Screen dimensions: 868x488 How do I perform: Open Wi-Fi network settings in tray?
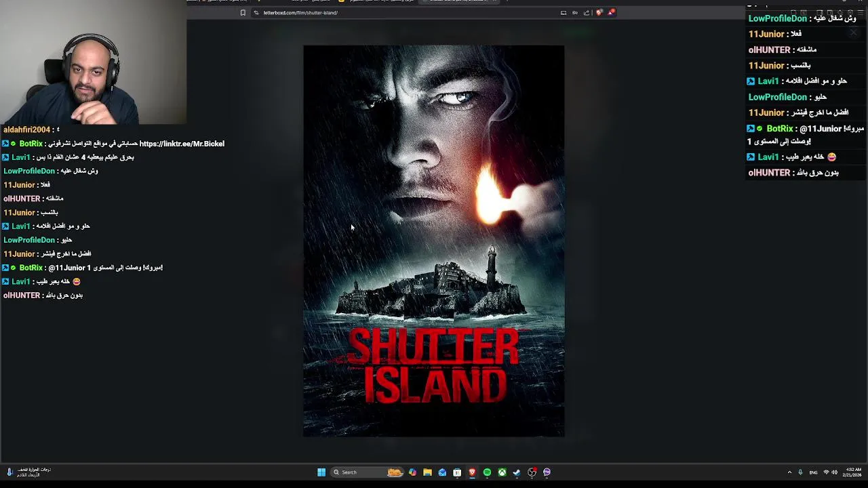[826, 472]
